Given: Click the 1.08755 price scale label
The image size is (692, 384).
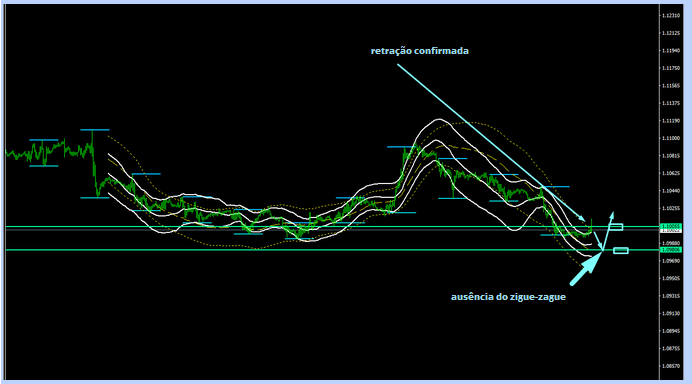Looking at the screenshot, I should point(671,349).
